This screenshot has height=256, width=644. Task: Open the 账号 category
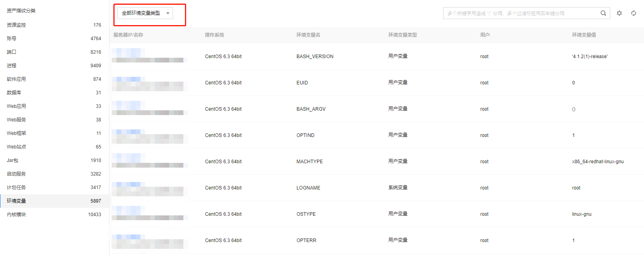pos(12,39)
